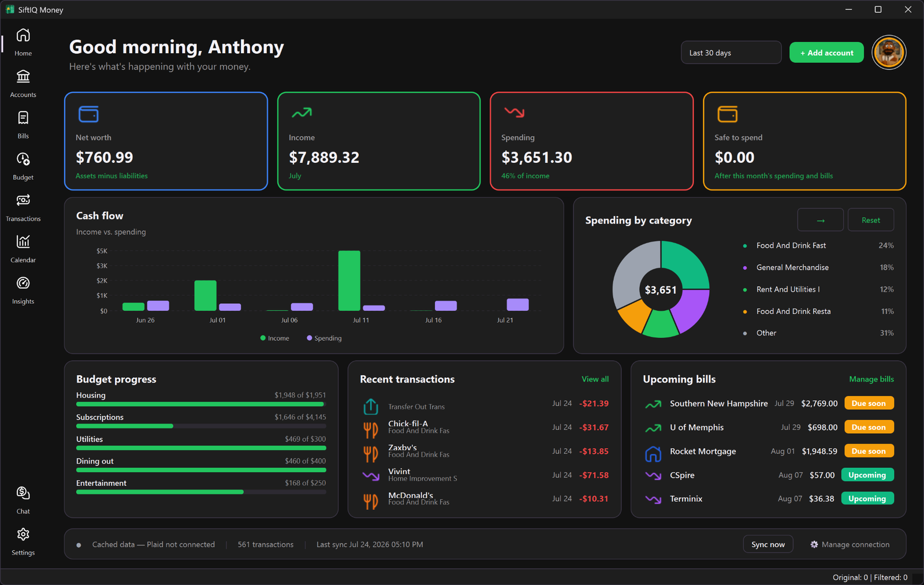
Task: Go to Accounts via the bank icon
Action: (23, 76)
